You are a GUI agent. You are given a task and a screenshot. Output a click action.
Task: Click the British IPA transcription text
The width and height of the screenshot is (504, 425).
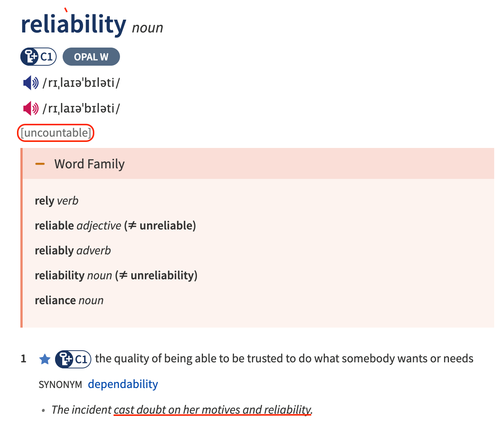pos(81,83)
